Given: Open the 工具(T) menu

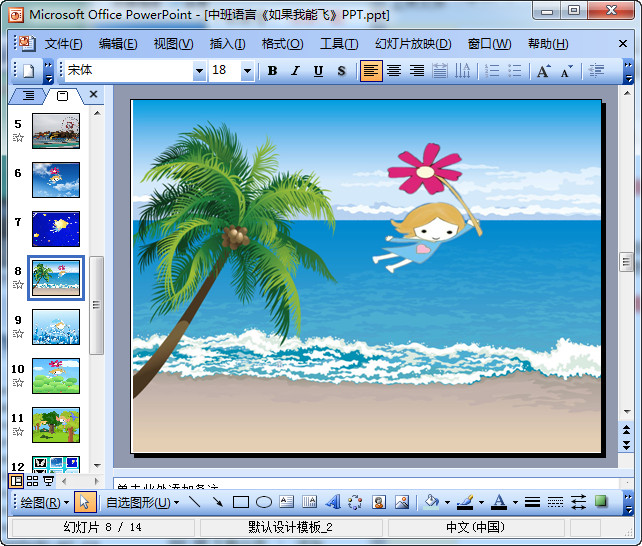Looking at the screenshot, I should point(339,43).
